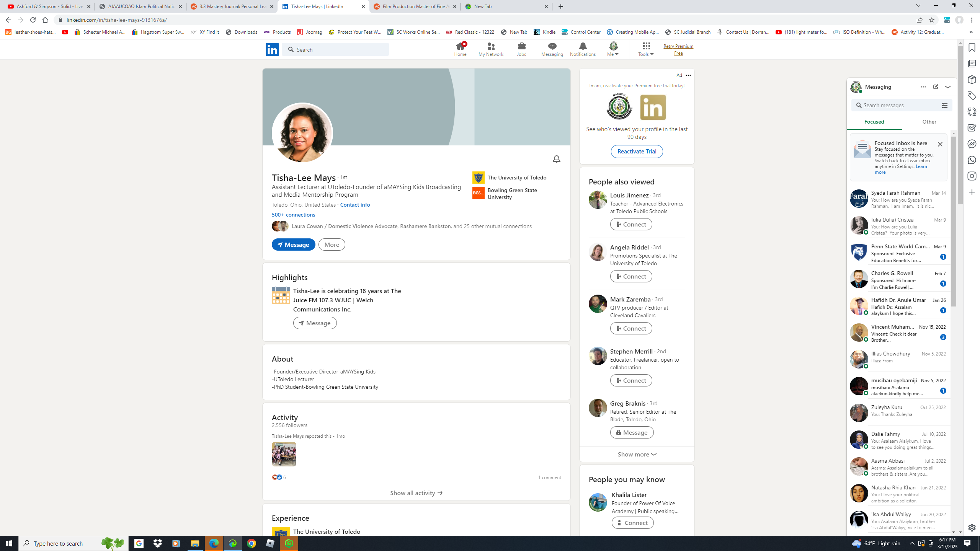Viewport: 980px width, 551px height.
Task: Click the Reactivate Trial button
Action: point(637,152)
